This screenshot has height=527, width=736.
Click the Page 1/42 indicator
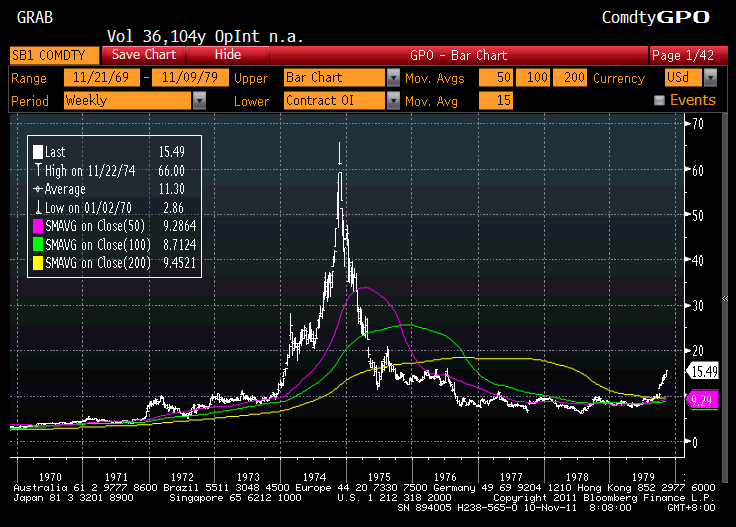point(683,55)
